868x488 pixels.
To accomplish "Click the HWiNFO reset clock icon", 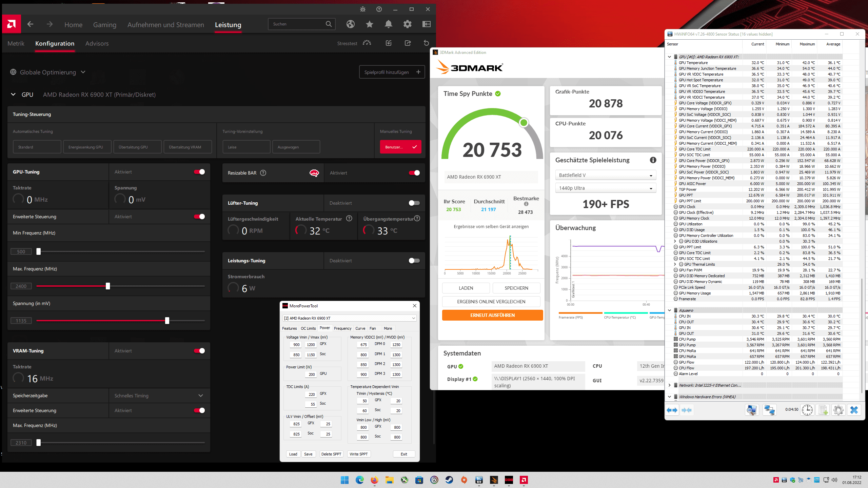I will click(x=807, y=410).
